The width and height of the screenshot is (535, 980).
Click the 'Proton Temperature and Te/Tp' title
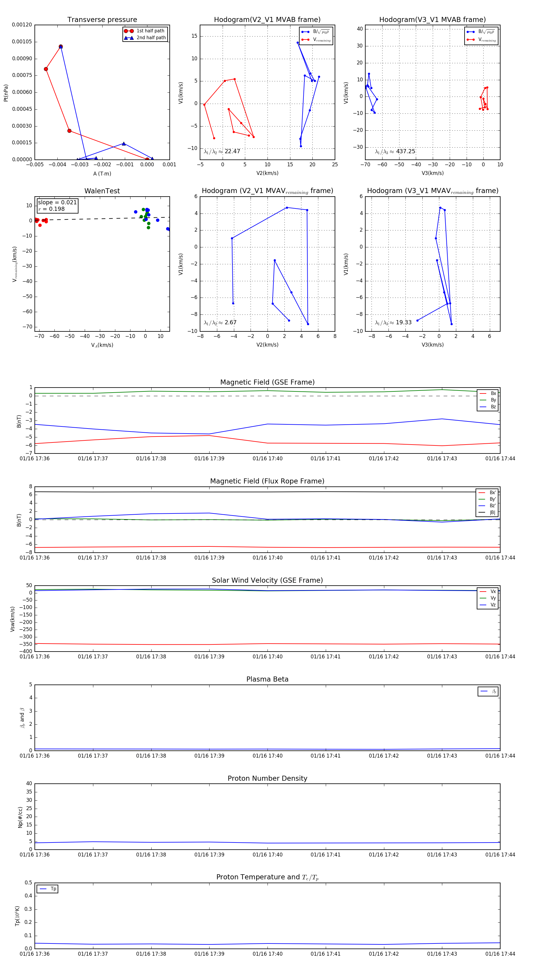click(267, 877)
